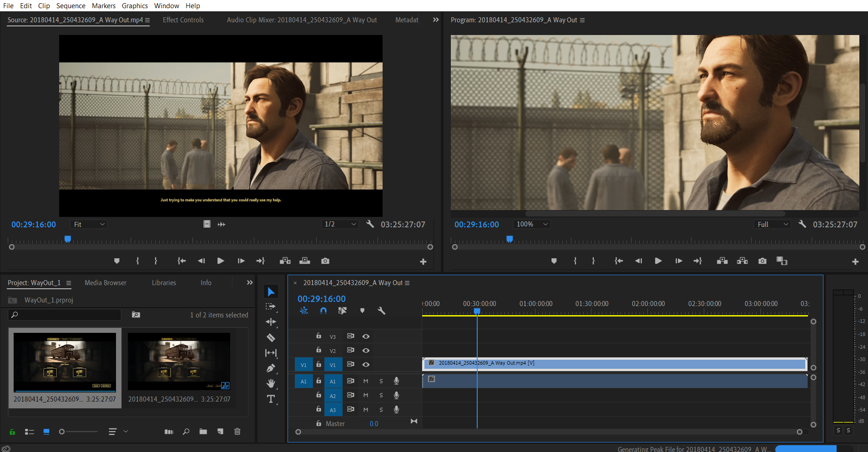Select the Pen tool
Viewport: 868px width, 452px height.
tap(271, 368)
